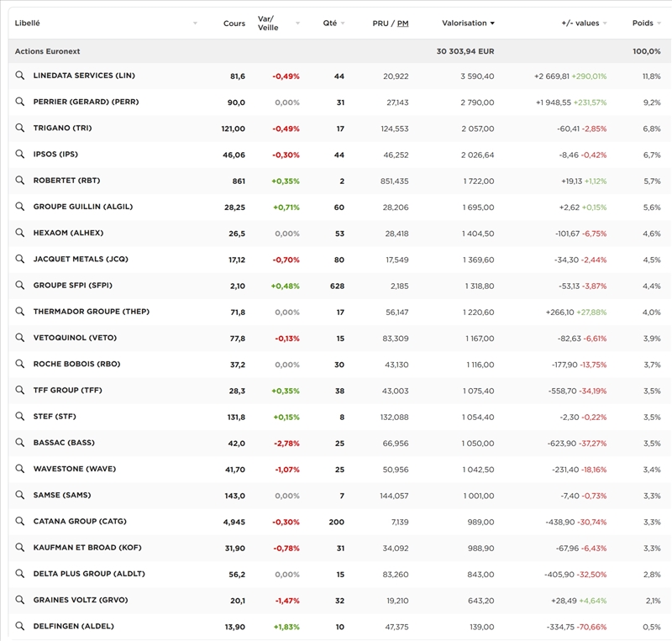Click GROUPE SFPI quantity 628
The height and width of the screenshot is (641, 672).
pos(338,286)
